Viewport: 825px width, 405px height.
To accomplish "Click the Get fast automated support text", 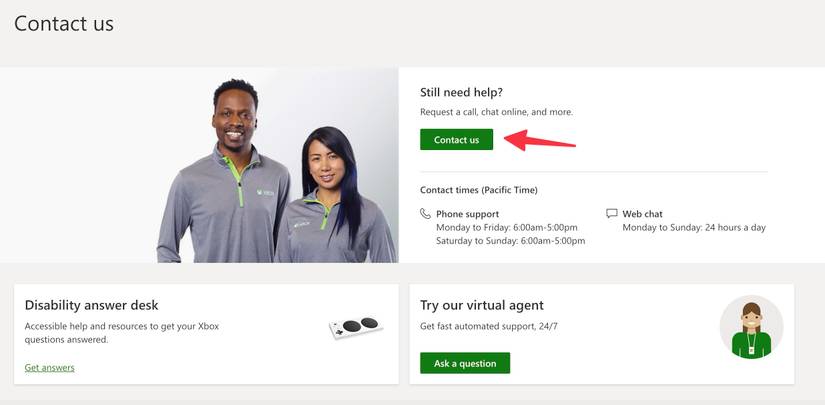I will 489,326.
